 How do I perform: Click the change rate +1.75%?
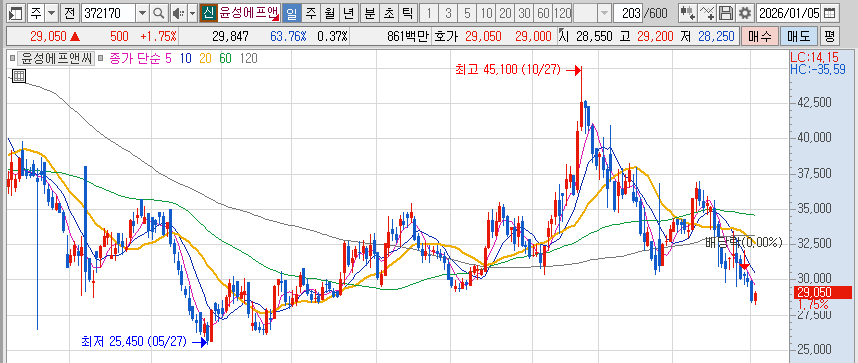click(158, 37)
